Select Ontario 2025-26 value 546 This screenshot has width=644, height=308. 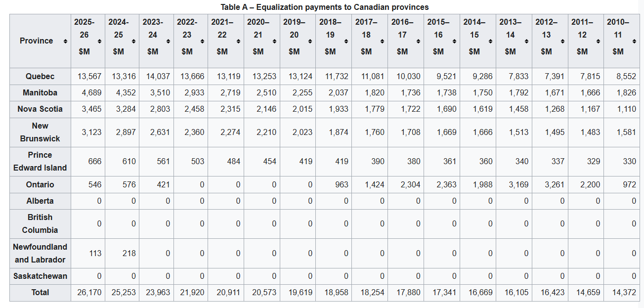[95, 184]
